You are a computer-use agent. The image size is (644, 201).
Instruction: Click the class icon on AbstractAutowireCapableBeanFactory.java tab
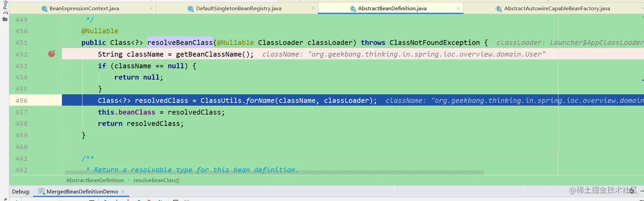pyautogui.click(x=499, y=9)
